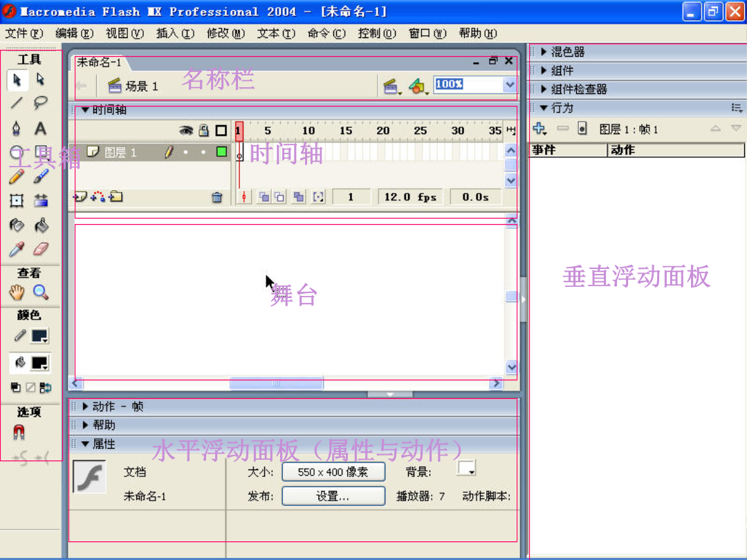The image size is (747, 560).
Task: Open the edit symbols menu
Action: coord(418,86)
